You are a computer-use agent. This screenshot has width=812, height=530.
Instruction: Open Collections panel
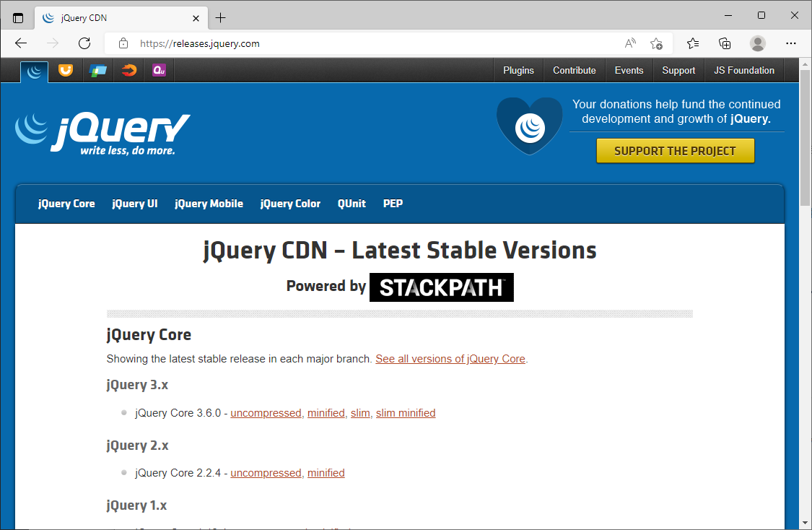(725, 43)
